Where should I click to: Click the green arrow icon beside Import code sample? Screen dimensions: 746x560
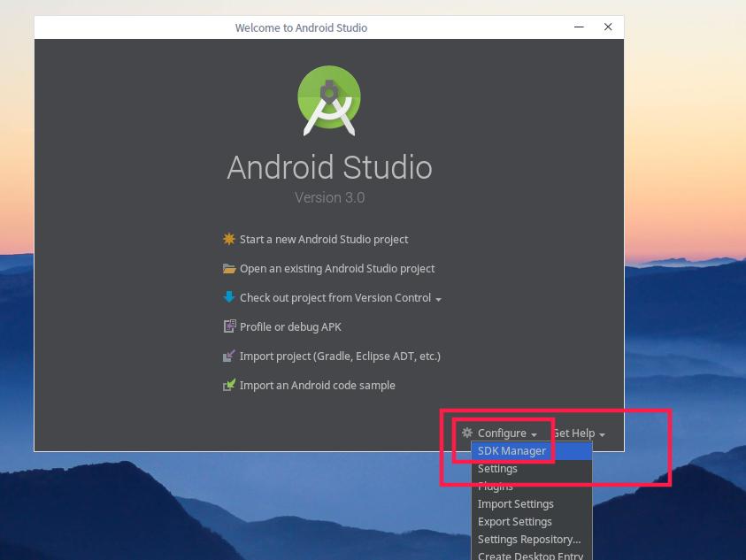(229, 385)
